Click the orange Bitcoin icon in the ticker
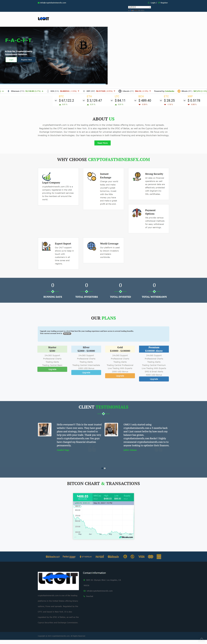The height and width of the screenshot is (644, 207). click(179, 91)
